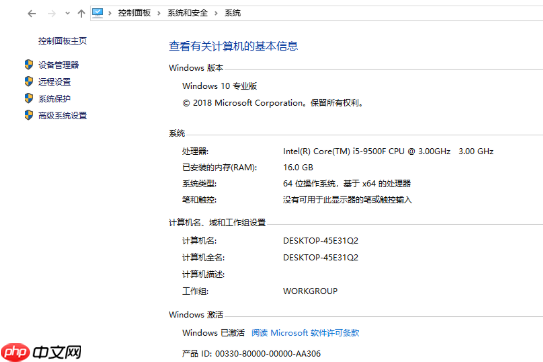Click the 计算机名、域和工作组设置 section header

217,222
